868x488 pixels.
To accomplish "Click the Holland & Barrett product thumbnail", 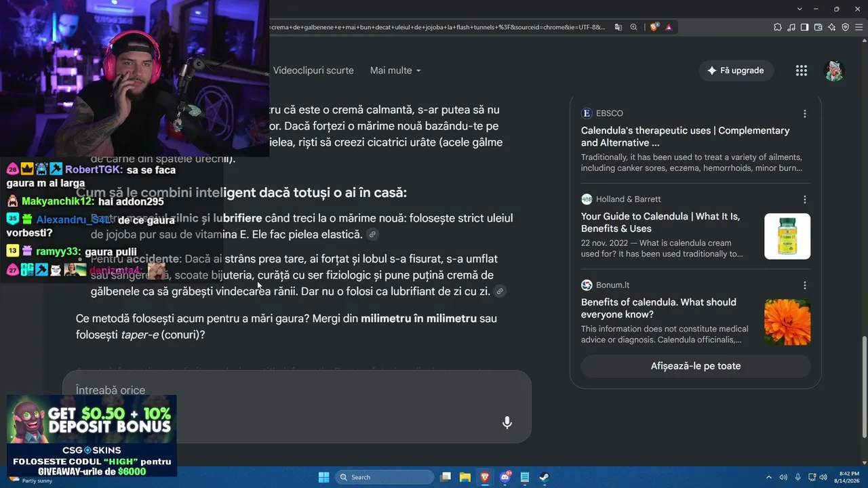I will [x=787, y=237].
